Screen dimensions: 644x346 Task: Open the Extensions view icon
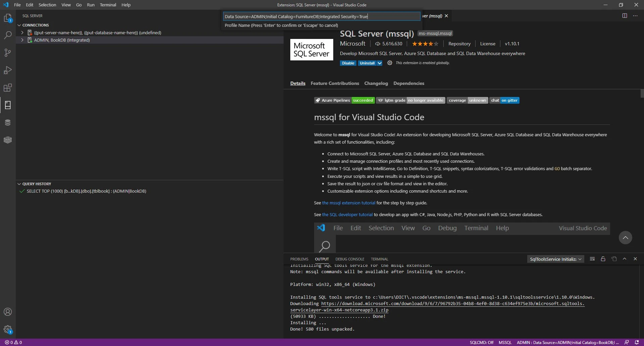(x=7, y=88)
